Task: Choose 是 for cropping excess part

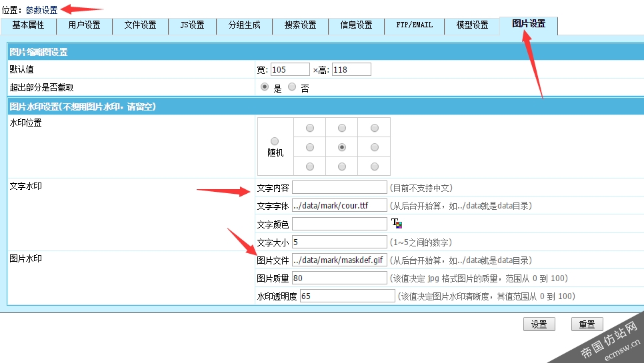Action: [x=265, y=87]
